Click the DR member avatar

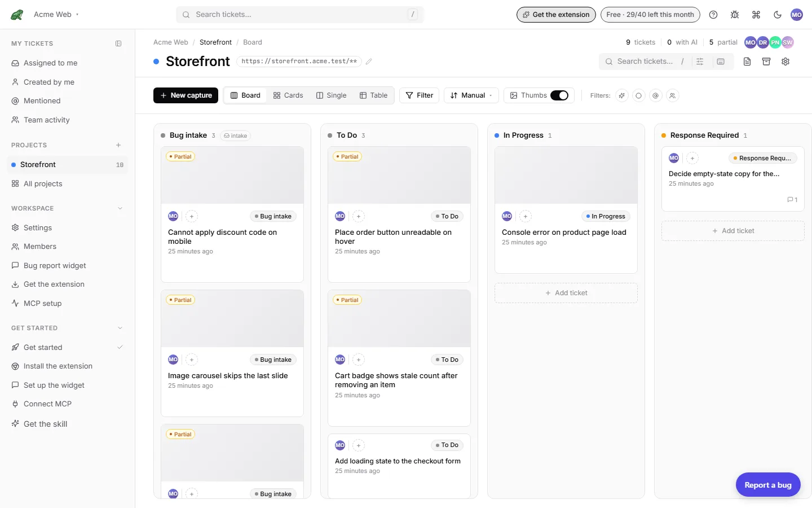763,42
